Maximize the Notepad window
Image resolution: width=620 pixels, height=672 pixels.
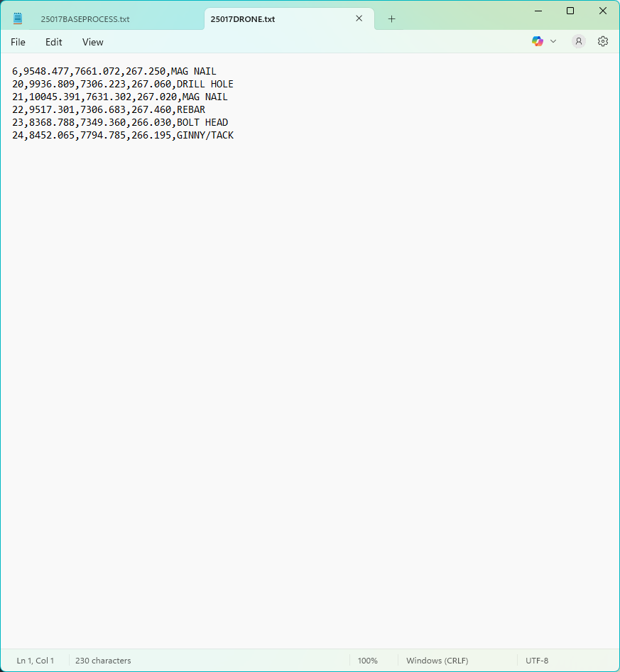tap(570, 11)
